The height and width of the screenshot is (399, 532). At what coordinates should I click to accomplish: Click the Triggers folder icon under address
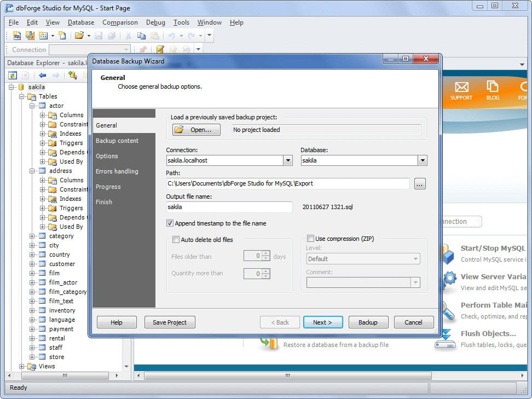coord(52,208)
